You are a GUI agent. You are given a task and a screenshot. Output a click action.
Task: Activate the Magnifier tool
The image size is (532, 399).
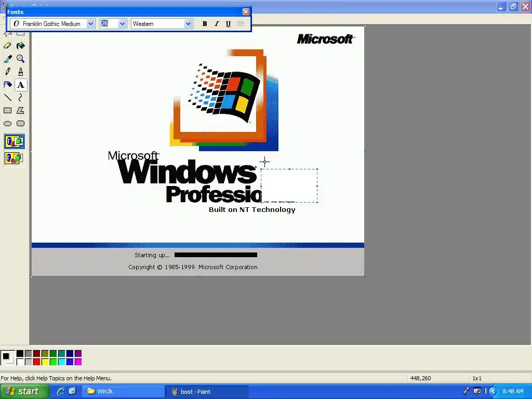click(20, 59)
